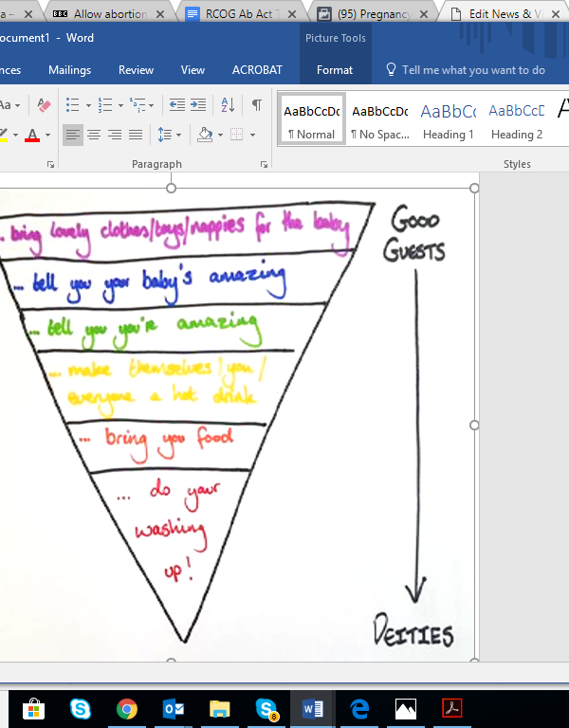Align text right
The width and height of the screenshot is (569, 728).
115,135
